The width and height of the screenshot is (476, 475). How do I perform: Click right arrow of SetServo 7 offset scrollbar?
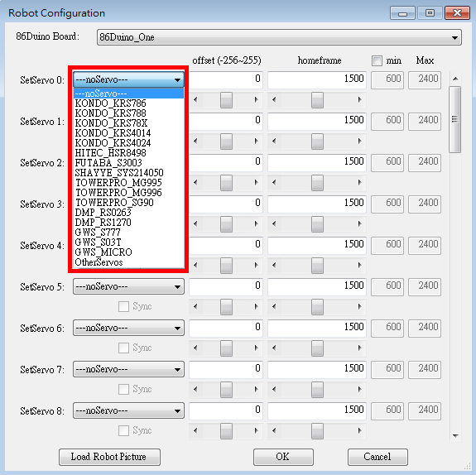click(256, 390)
